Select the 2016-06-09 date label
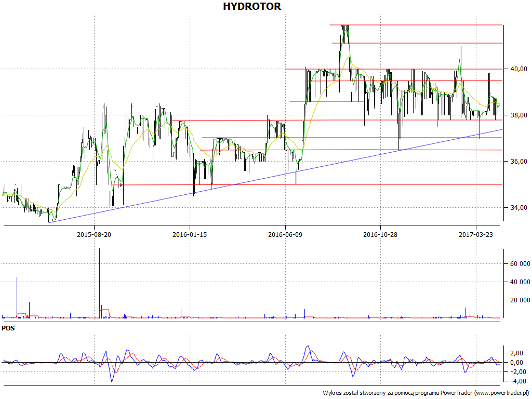The width and height of the screenshot is (532, 399). [285, 234]
